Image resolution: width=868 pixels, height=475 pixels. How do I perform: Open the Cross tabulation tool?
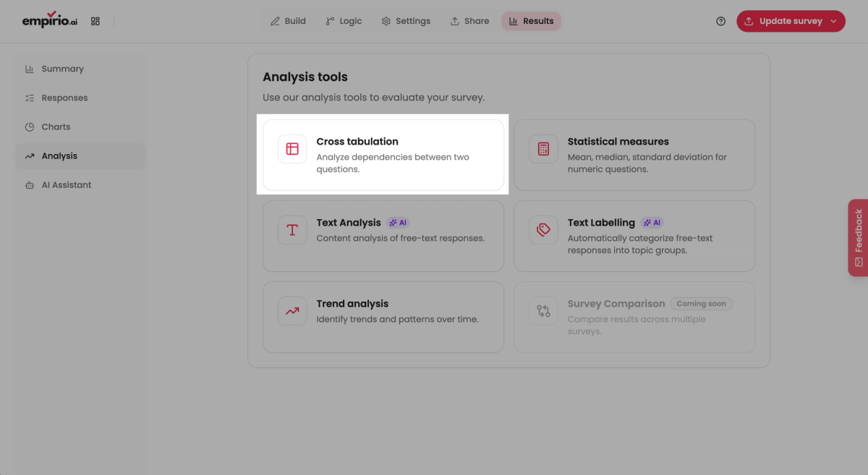(x=383, y=155)
